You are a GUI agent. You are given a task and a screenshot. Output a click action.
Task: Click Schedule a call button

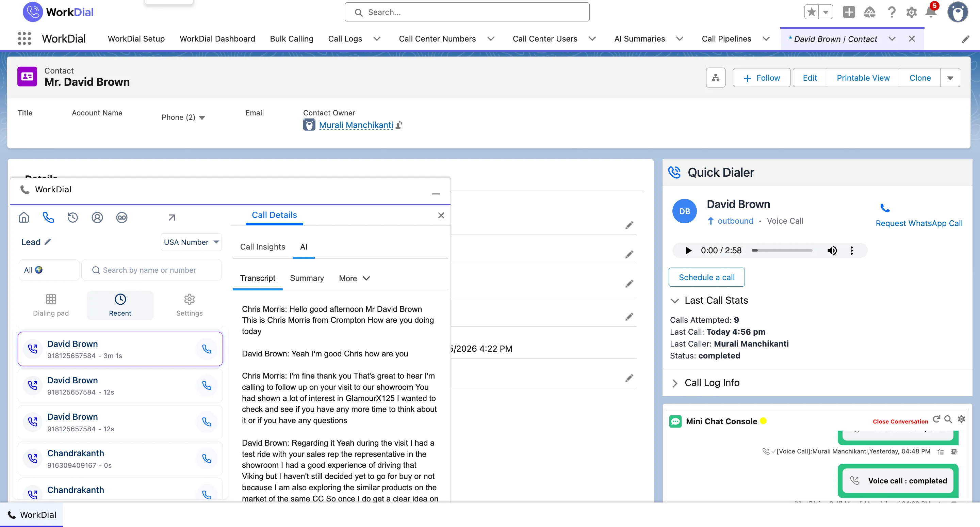pyautogui.click(x=706, y=277)
